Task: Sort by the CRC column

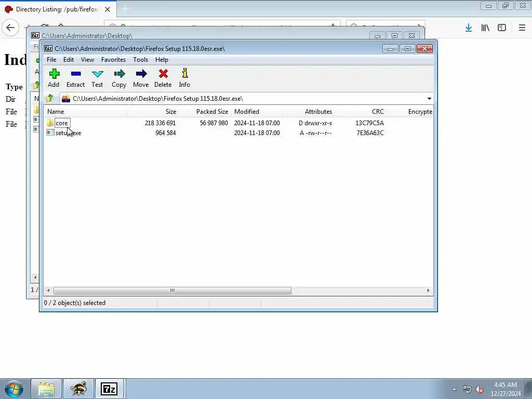Action: point(361,112)
